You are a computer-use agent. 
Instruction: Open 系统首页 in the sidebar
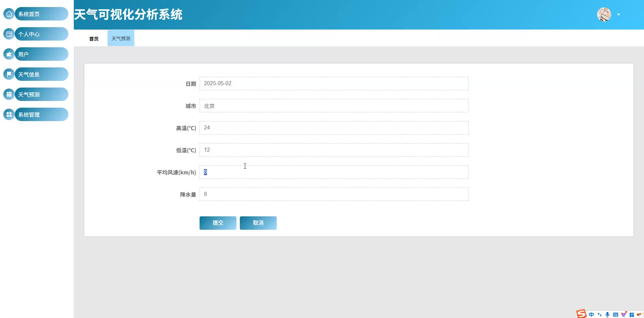[41, 14]
